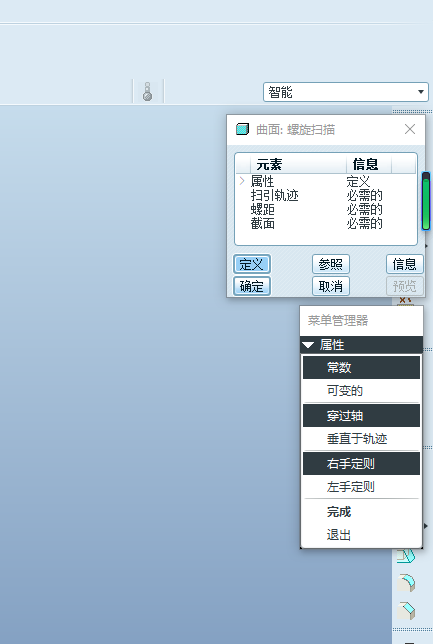Click the 参照 button

coord(331,264)
